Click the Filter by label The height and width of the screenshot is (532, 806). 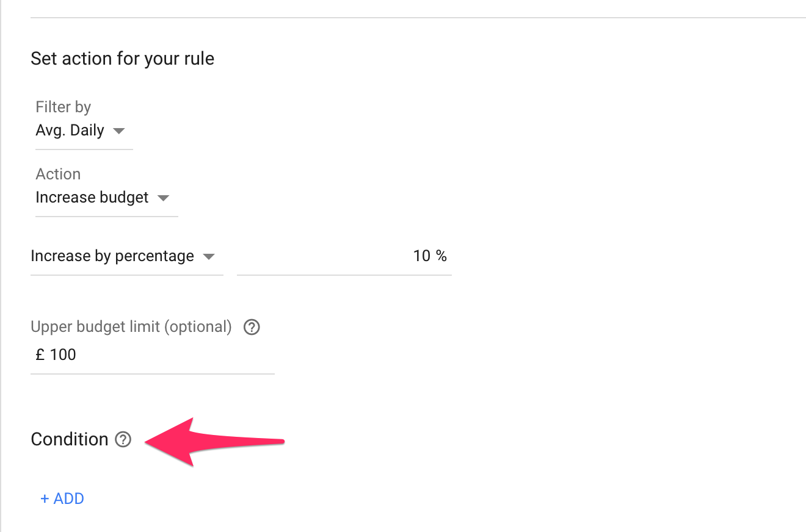[63, 107]
